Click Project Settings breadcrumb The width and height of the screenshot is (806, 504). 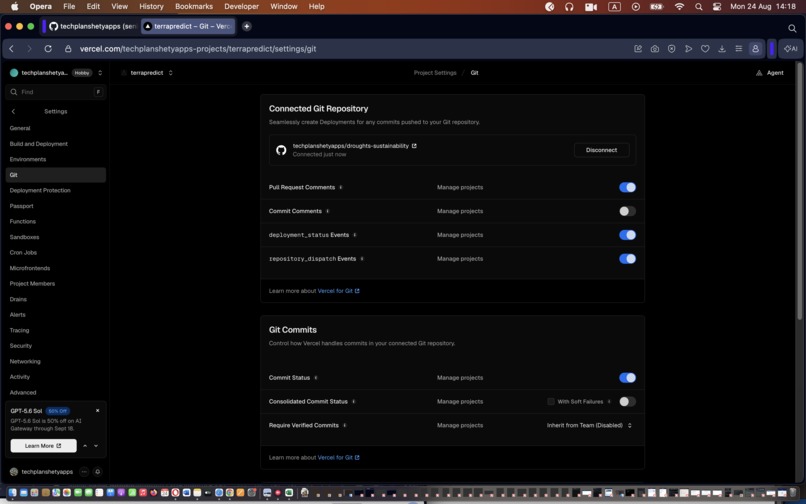(435, 73)
